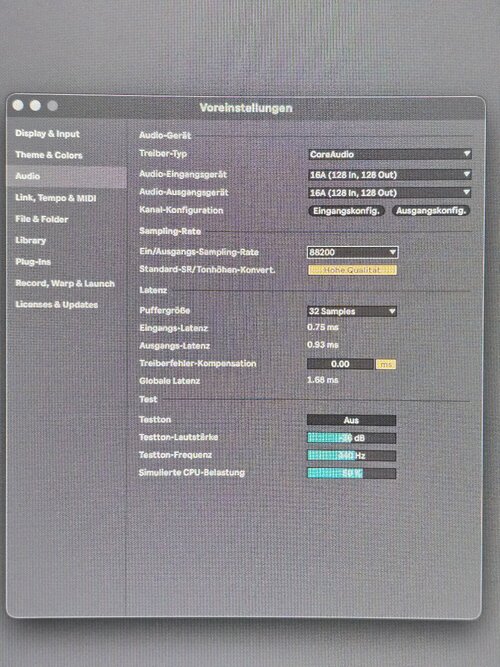The image size is (500, 667).
Task: Expand the Audio-Ausgangsgerät device dropdown
Action: click(389, 193)
